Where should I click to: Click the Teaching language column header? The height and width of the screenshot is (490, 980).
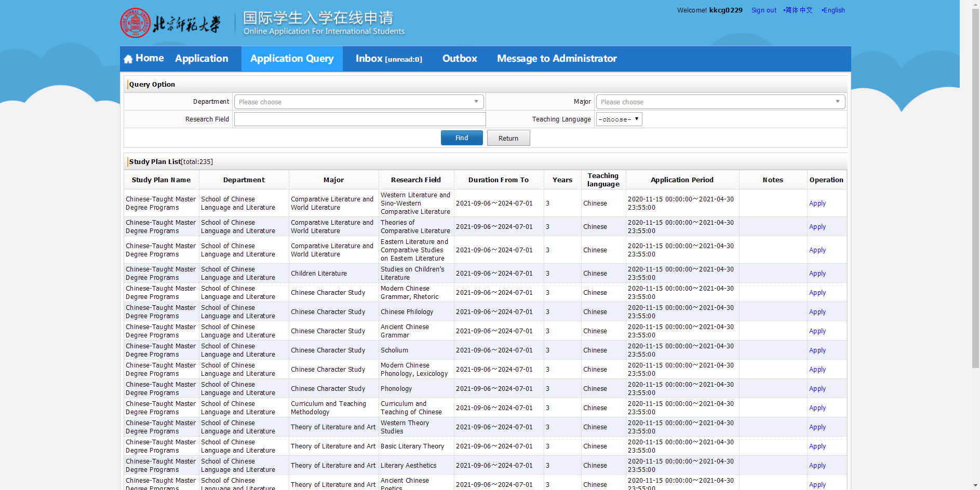(x=603, y=180)
